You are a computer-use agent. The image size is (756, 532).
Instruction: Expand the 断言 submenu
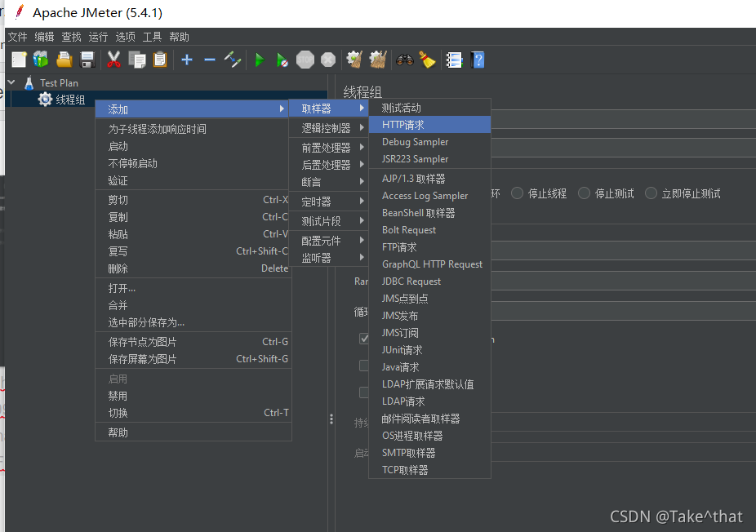(x=329, y=182)
